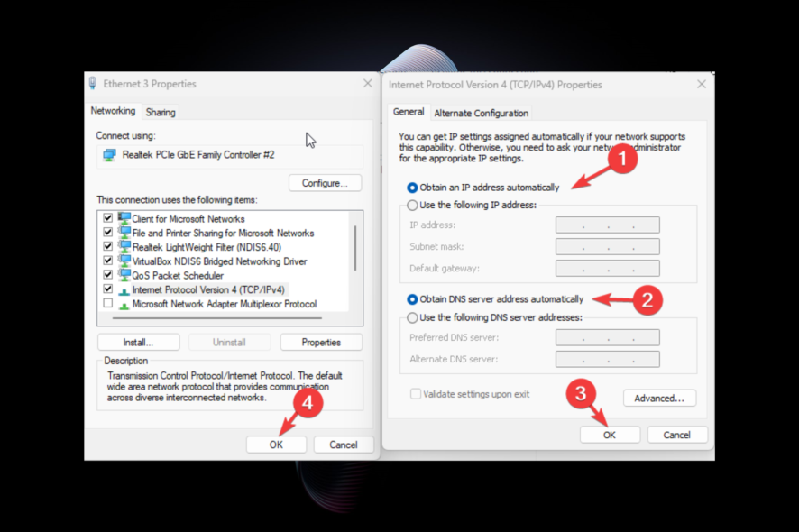
Task: Cancel the Ethernet 3 Properties dialog
Action: coord(344,445)
